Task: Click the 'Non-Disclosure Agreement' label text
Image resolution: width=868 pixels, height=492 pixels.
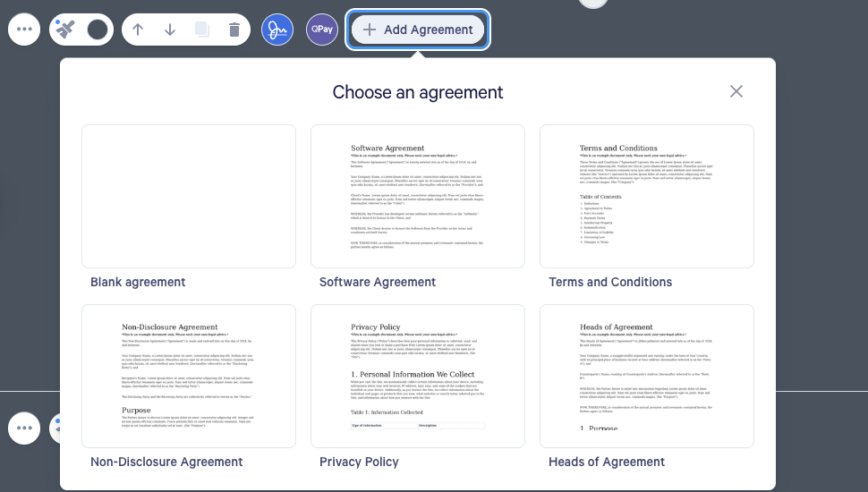Action: [x=166, y=462]
